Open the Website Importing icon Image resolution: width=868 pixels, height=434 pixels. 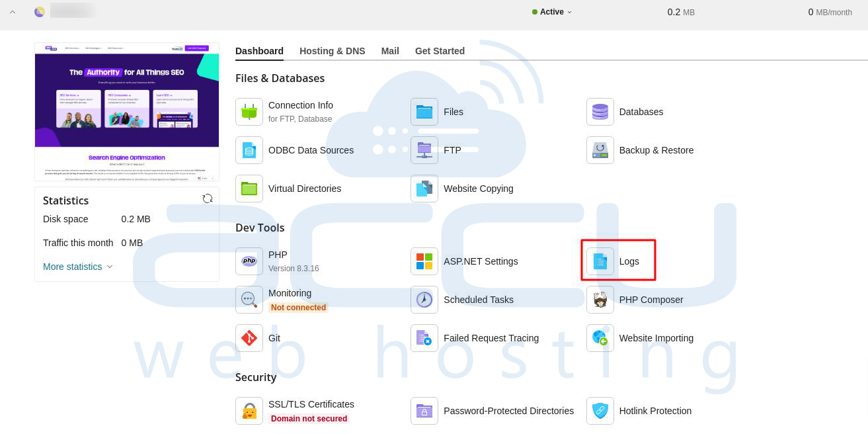tap(600, 338)
